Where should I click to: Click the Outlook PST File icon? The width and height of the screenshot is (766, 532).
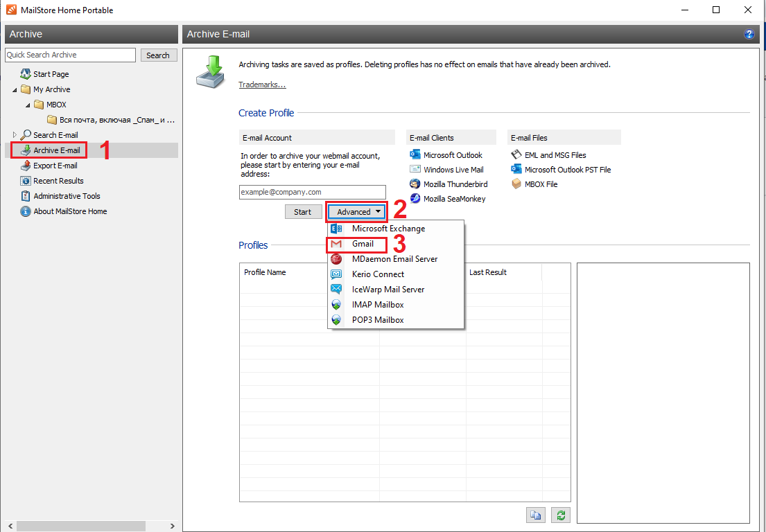pyautogui.click(x=516, y=169)
